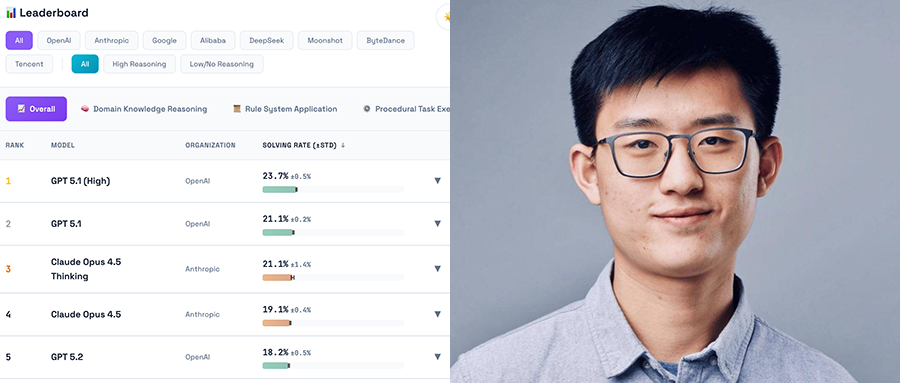Viewport: 900px width, 383px height.
Task: Click the 19.1% solving rate value
Action: click(275, 309)
